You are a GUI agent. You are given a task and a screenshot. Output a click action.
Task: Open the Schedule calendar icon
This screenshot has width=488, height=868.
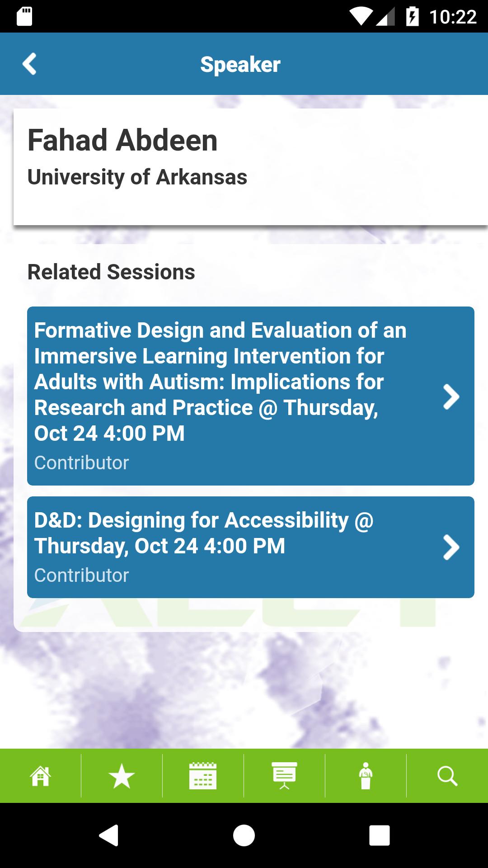pos(203,776)
